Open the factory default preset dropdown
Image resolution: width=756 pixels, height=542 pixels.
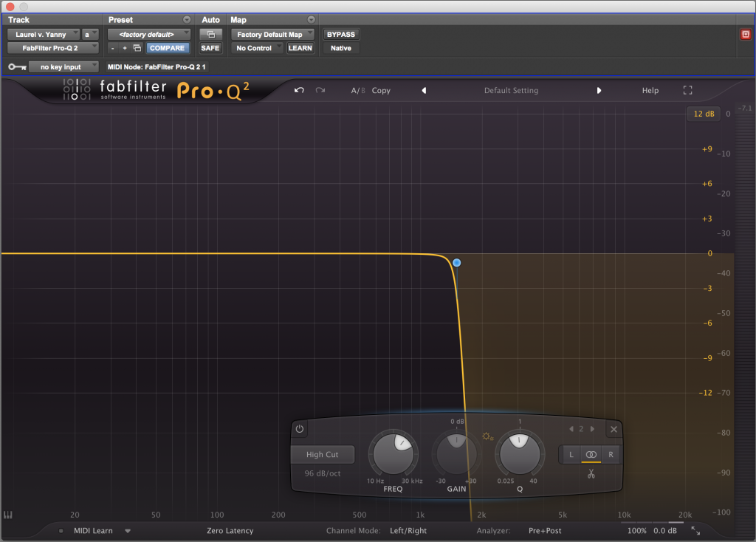pyautogui.click(x=149, y=35)
